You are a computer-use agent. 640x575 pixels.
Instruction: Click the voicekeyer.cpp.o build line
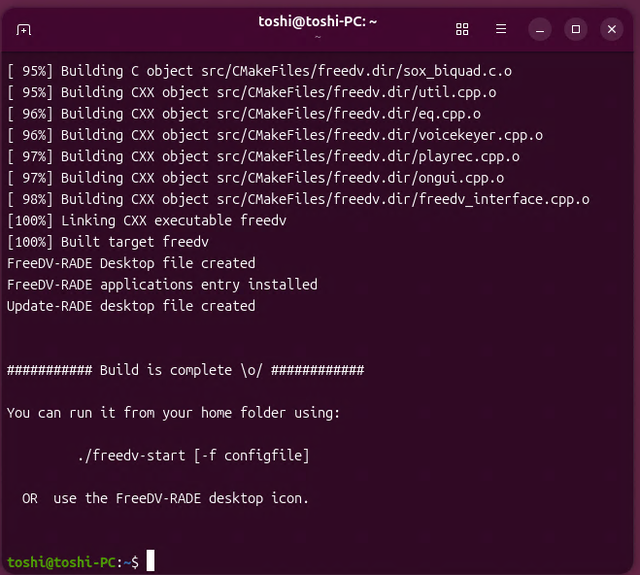(275, 135)
